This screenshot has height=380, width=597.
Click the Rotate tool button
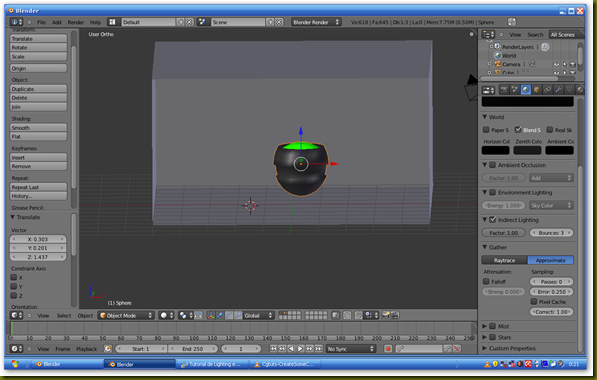point(38,48)
